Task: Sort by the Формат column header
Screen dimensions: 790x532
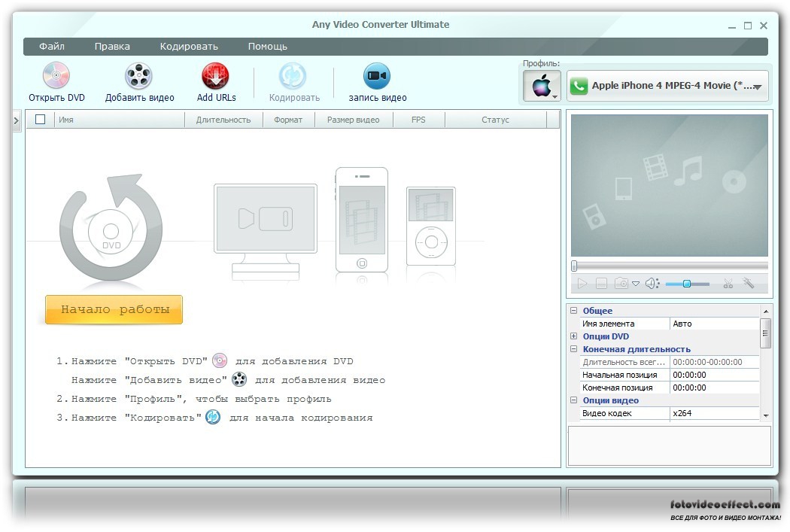Action: point(289,120)
